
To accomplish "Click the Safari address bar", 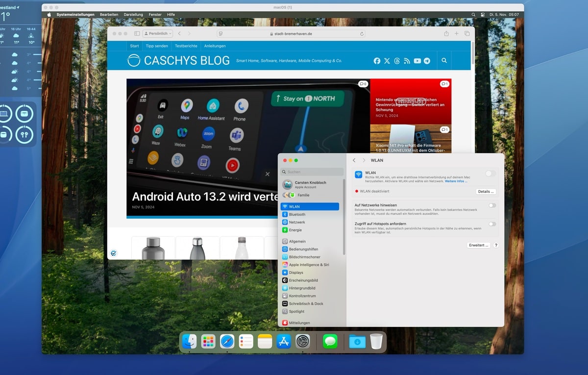I will [291, 34].
